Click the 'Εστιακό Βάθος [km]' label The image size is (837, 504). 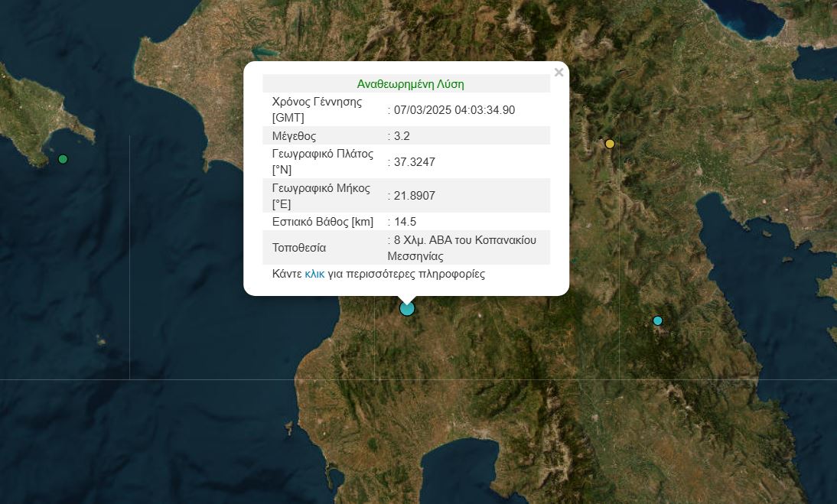(322, 222)
